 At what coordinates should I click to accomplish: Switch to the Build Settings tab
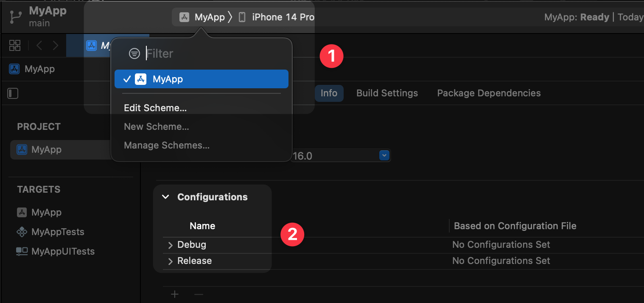[x=387, y=93]
